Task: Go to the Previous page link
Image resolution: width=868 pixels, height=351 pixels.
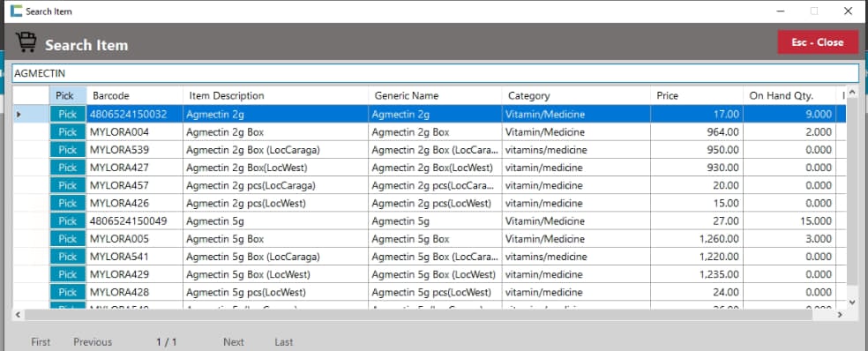Action: pyautogui.click(x=93, y=342)
